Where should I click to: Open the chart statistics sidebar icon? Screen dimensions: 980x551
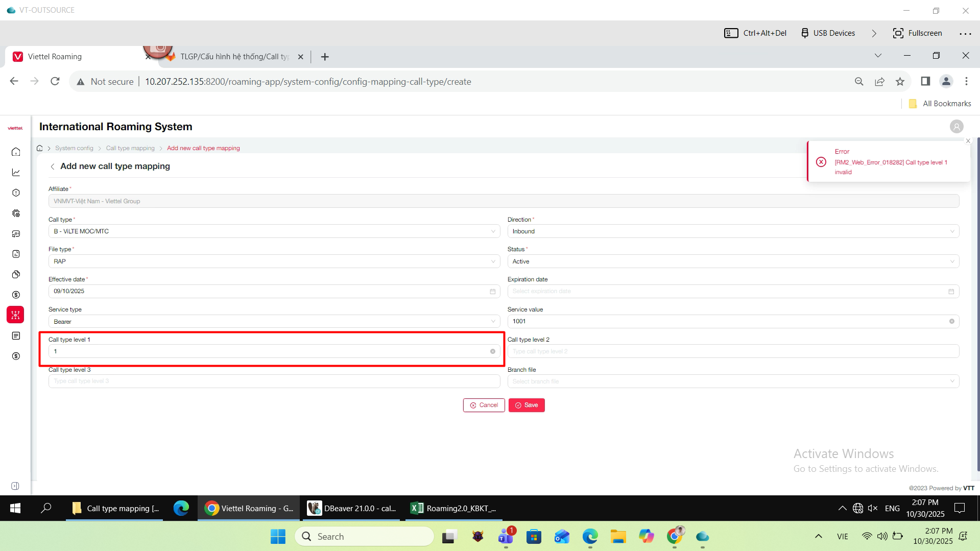[x=16, y=173]
